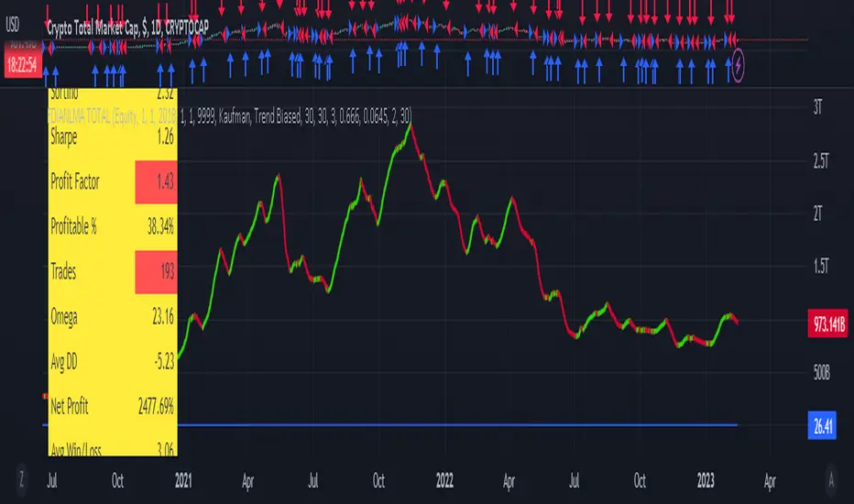Click the red 973.141B price label
The width and height of the screenshot is (854, 504).
(827, 324)
